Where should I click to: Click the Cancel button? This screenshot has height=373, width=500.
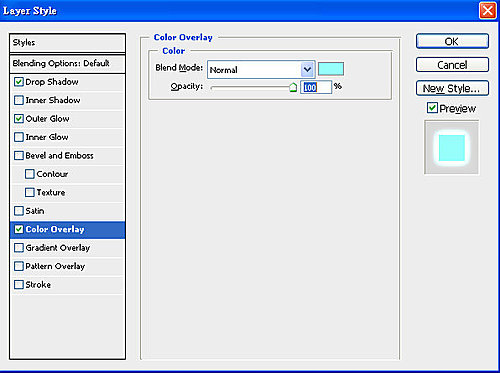pos(452,65)
